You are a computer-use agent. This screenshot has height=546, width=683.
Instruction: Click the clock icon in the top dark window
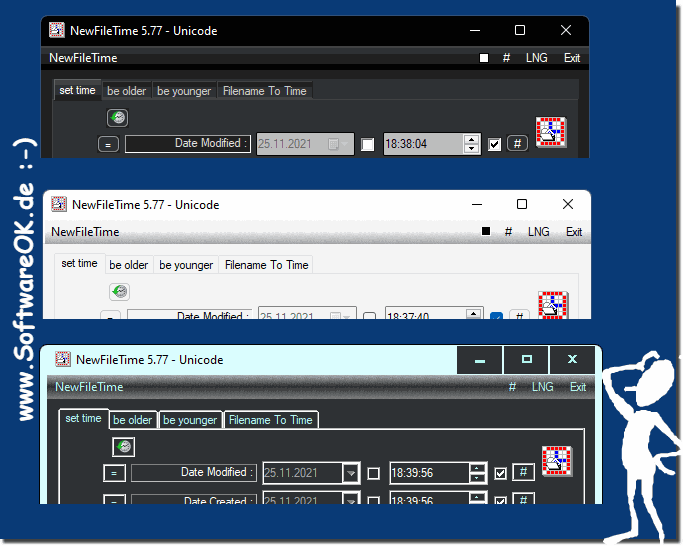(x=118, y=118)
